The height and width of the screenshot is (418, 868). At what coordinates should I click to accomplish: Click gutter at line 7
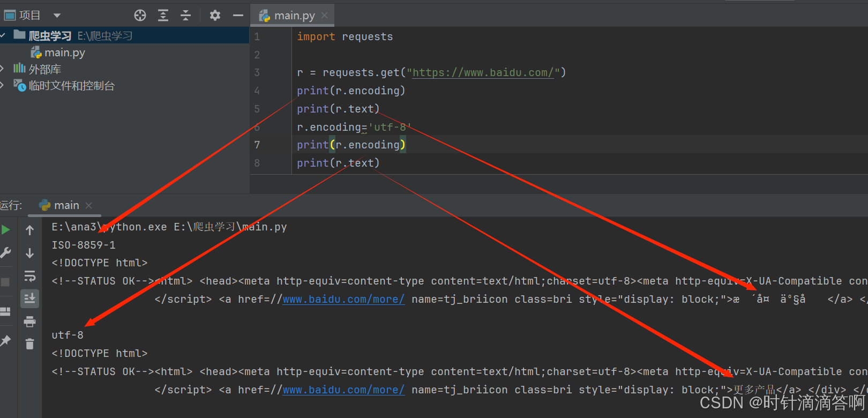coord(257,145)
